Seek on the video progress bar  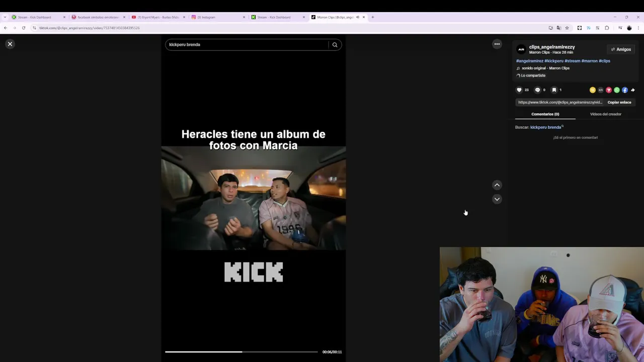point(242,352)
